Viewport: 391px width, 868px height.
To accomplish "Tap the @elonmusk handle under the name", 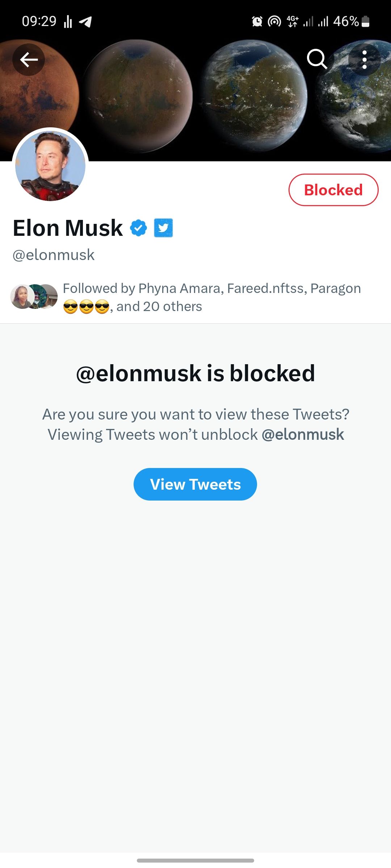I will pos(54,255).
